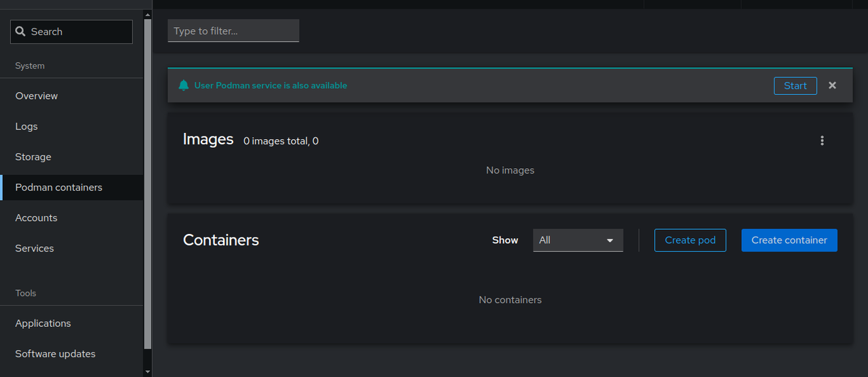Click the sidebar scrollbar thumb

point(148,183)
